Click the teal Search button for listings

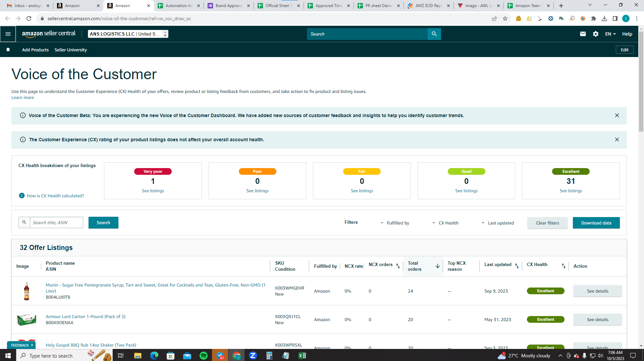tap(103, 222)
